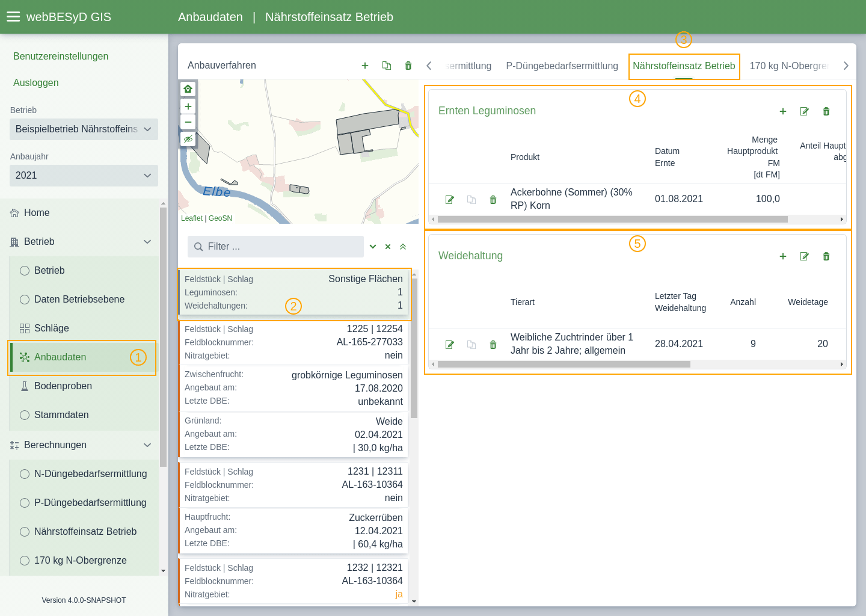This screenshot has height=616, width=866.
Task: Select P-Düngebedarfsermittlung in sidebar
Action: [x=84, y=503]
